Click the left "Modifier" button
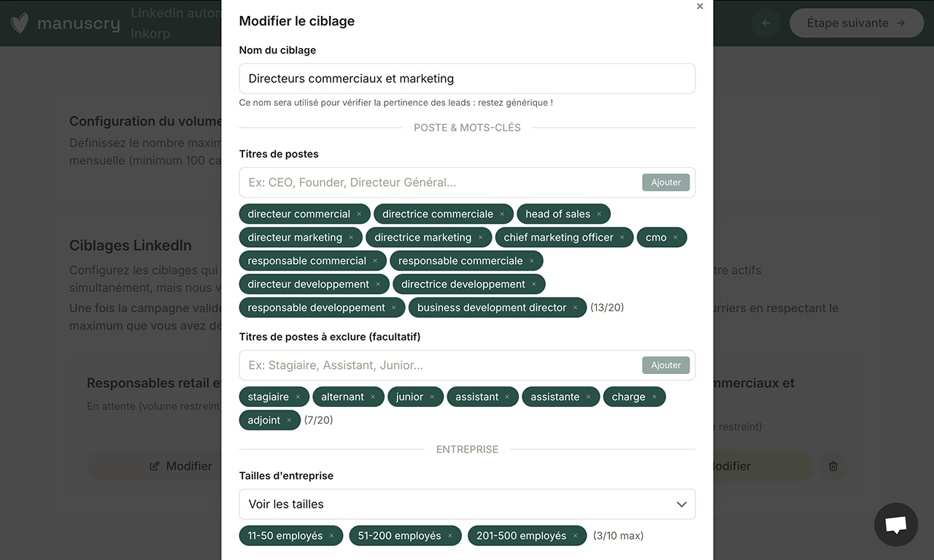934x560 pixels. pos(180,466)
